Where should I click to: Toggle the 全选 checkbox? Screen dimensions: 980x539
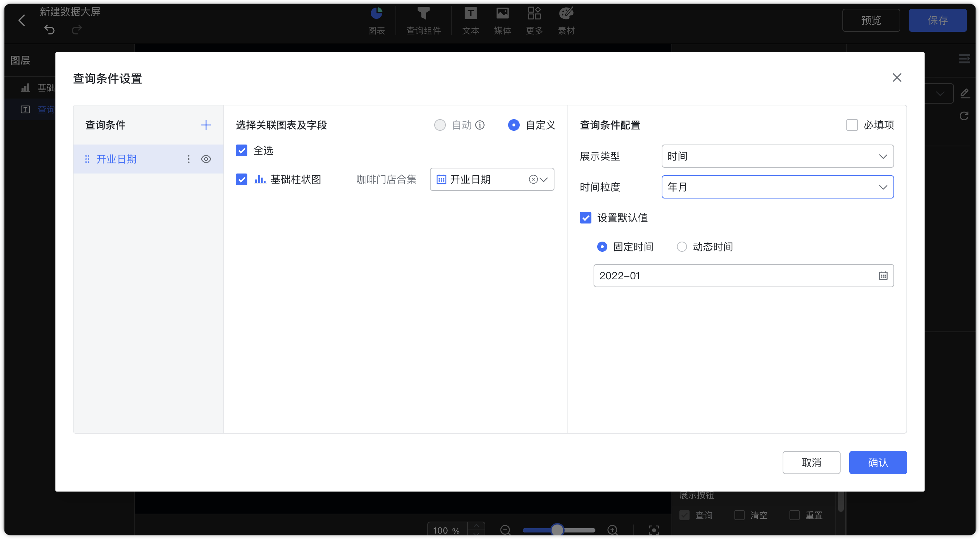[241, 150]
